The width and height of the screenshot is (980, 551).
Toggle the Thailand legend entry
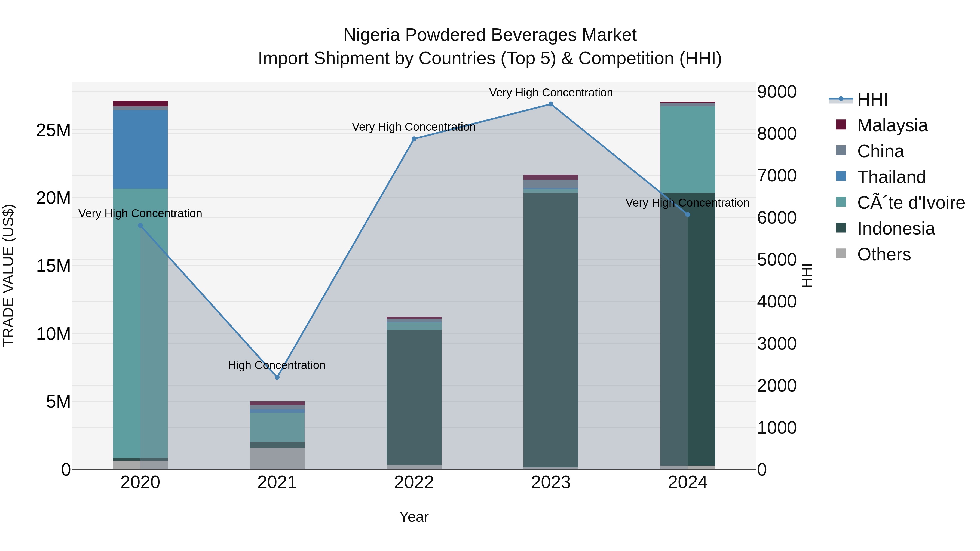coord(881,177)
